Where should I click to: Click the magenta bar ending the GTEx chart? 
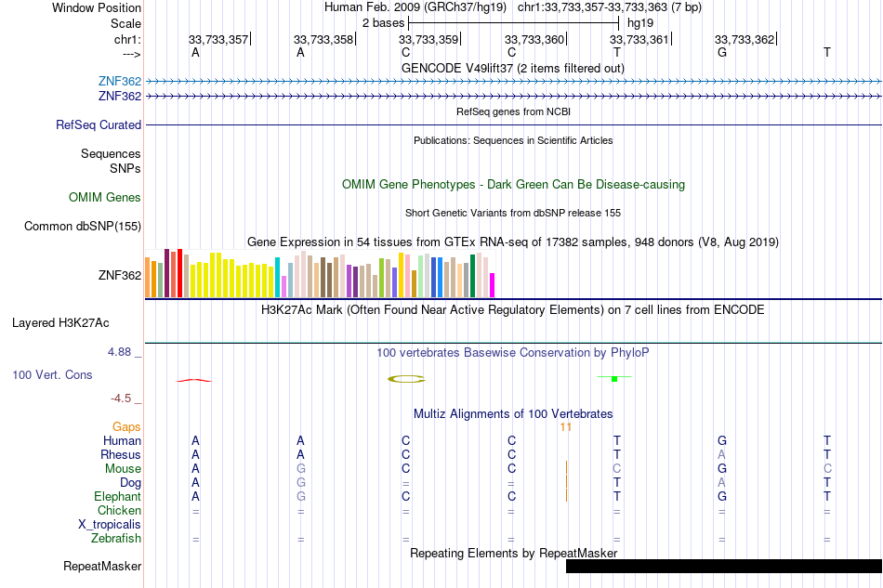(x=493, y=285)
